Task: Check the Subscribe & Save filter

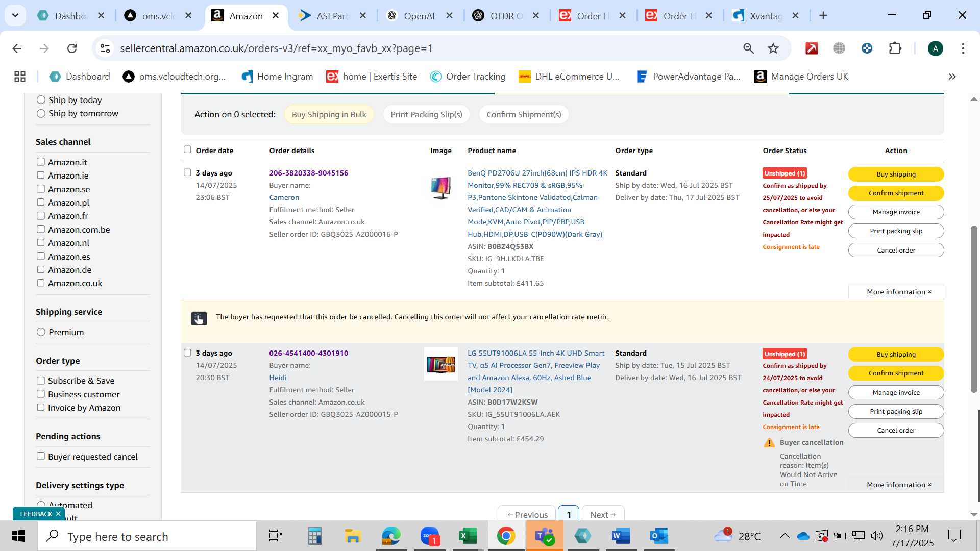Action: click(41, 381)
